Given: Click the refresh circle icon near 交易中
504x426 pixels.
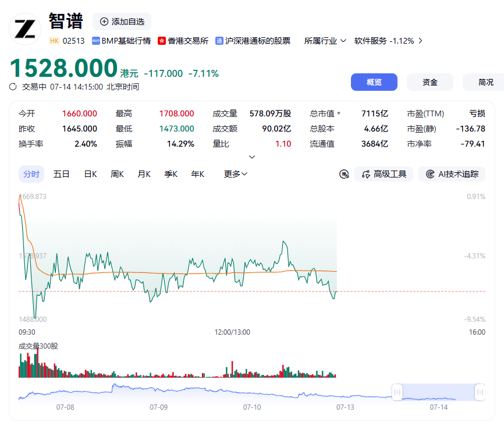Looking at the screenshot, I should pyautogui.click(x=13, y=87).
